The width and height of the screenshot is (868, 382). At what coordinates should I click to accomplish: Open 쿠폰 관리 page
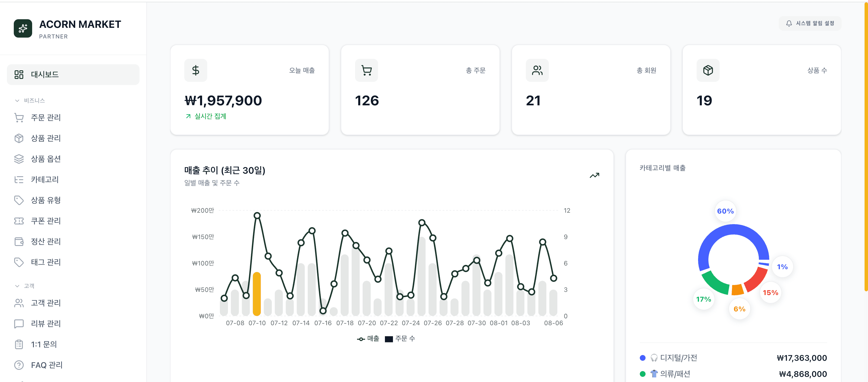pos(73,221)
